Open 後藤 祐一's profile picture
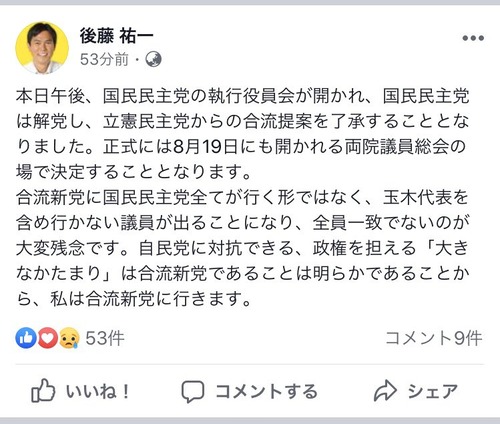The width and height of the screenshot is (500, 424). click(x=42, y=48)
